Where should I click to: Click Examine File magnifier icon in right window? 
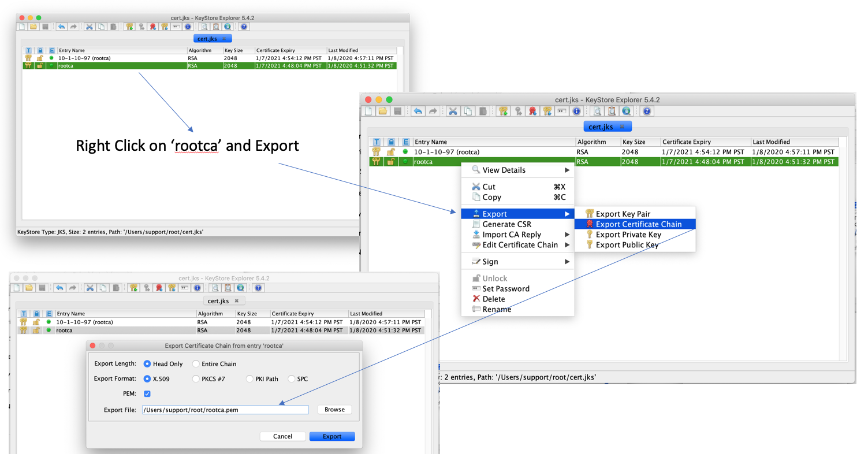click(598, 111)
